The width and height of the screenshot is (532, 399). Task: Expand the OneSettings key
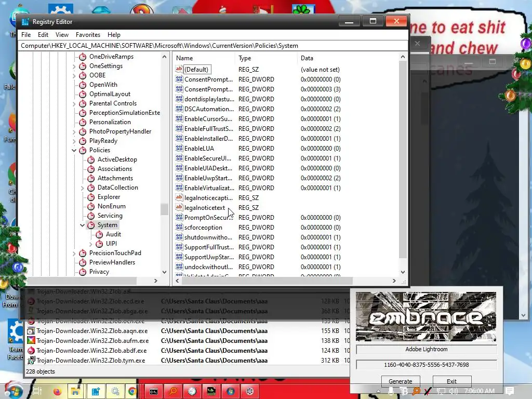74,66
